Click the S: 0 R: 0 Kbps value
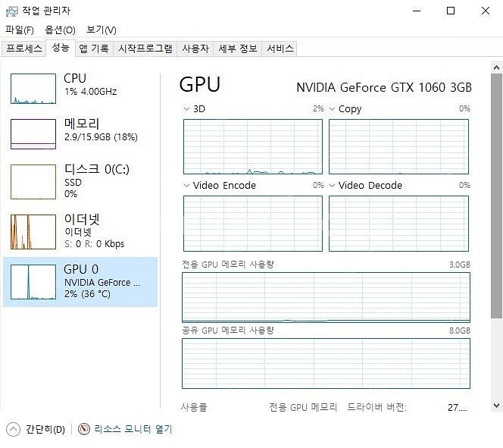 coord(94,244)
